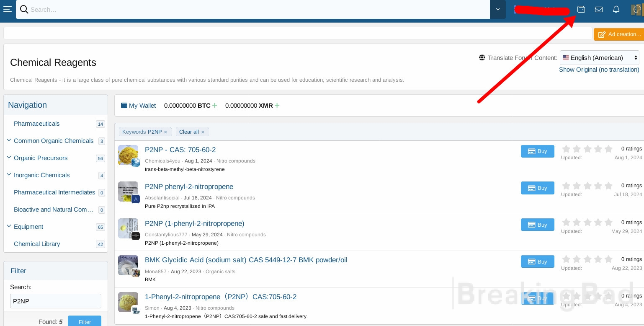This screenshot has width=644, height=326.
Task: Open listing title P2NP - CAS: 705-60-2
Action: point(180,150)
